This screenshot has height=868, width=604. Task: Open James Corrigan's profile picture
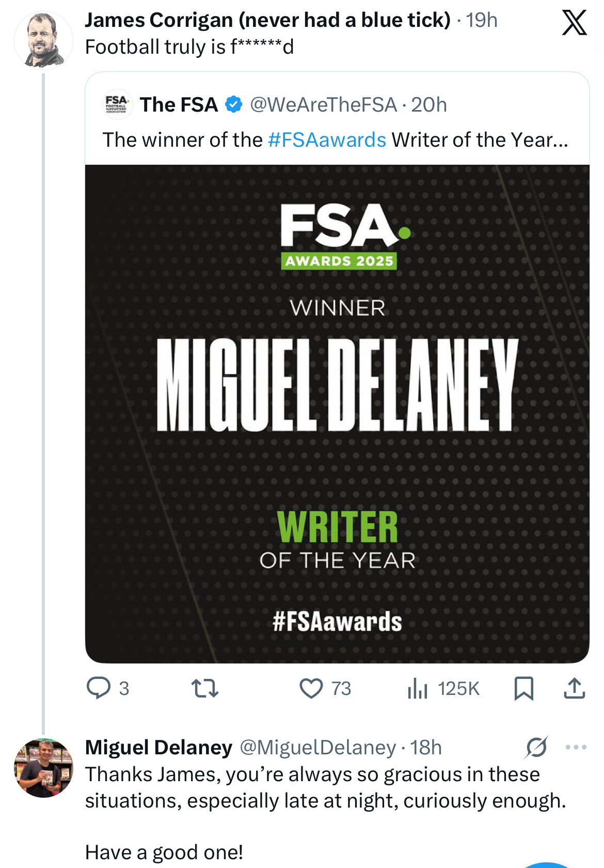click(x=43, y=41)
